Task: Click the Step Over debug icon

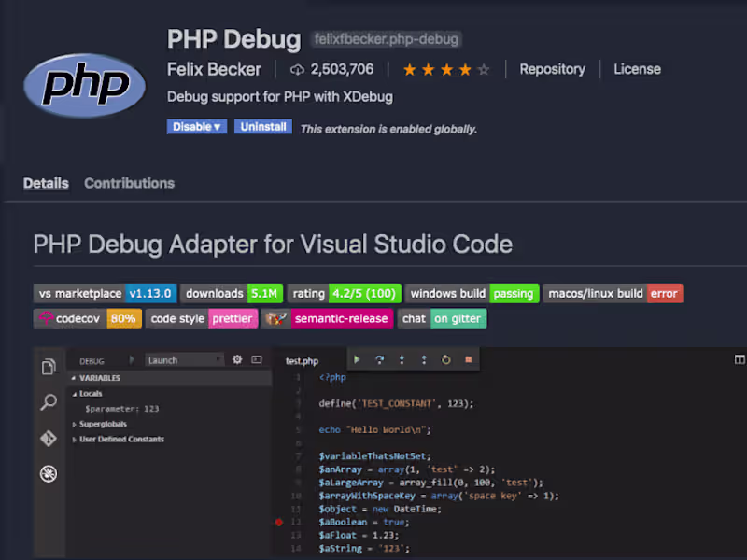Action: pyautogui.click(x=380, y=359)
